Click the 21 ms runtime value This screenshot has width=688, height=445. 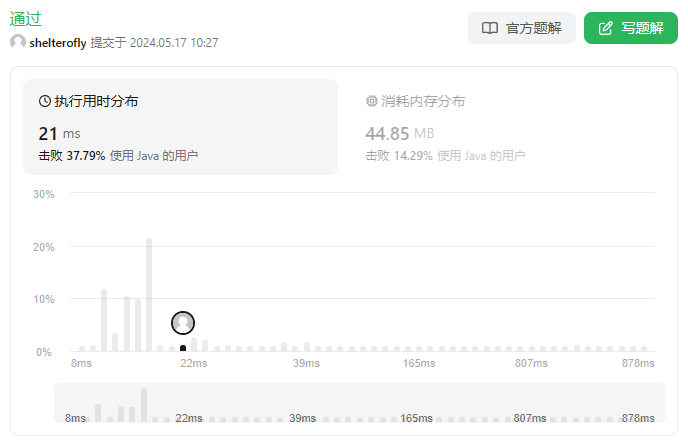coord(60,133)
